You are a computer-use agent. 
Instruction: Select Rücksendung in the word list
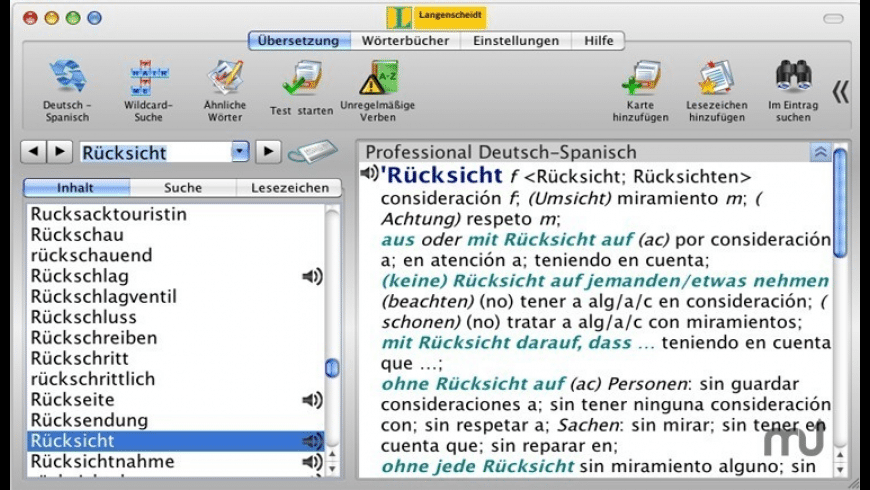click(x=89, y=420)
